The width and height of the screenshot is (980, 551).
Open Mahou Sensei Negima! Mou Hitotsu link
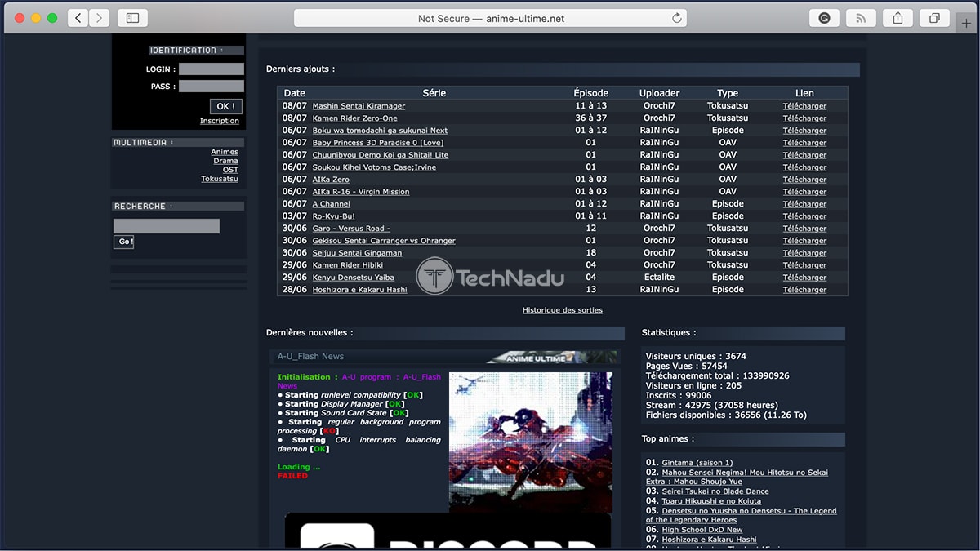click(737, 477)
